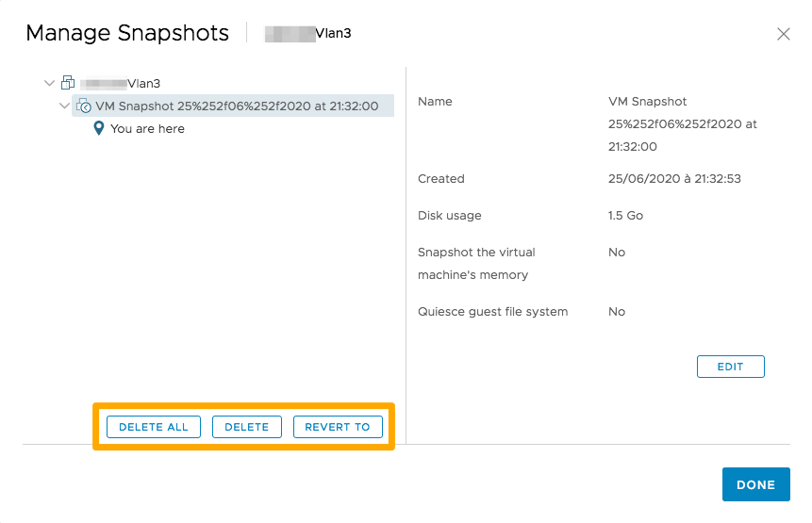Select the VM Snapshot entry in tree
The height and width of the screenshot is (523, 812).
[237, 106]
